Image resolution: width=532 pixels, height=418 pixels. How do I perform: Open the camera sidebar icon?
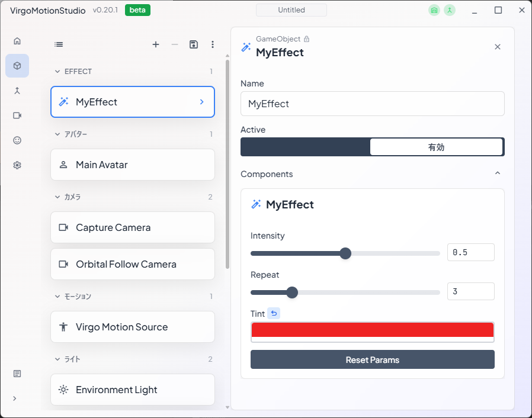17,115
